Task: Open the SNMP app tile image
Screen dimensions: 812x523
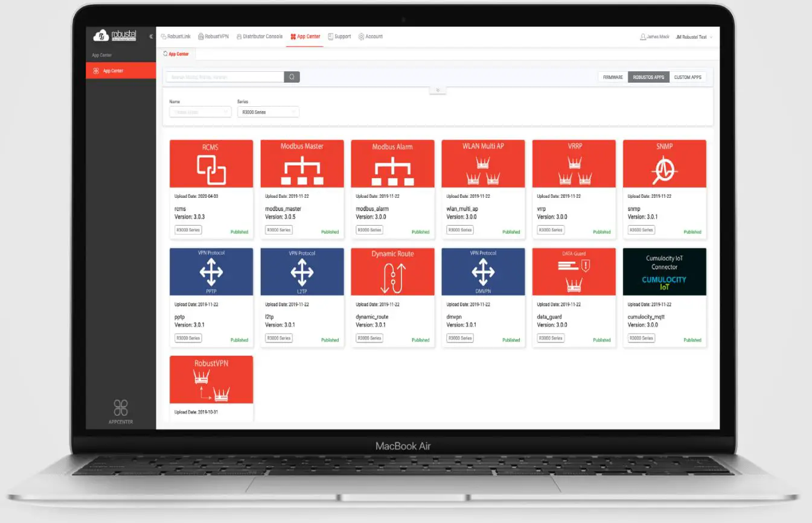Action: click(x=664, y=163)
